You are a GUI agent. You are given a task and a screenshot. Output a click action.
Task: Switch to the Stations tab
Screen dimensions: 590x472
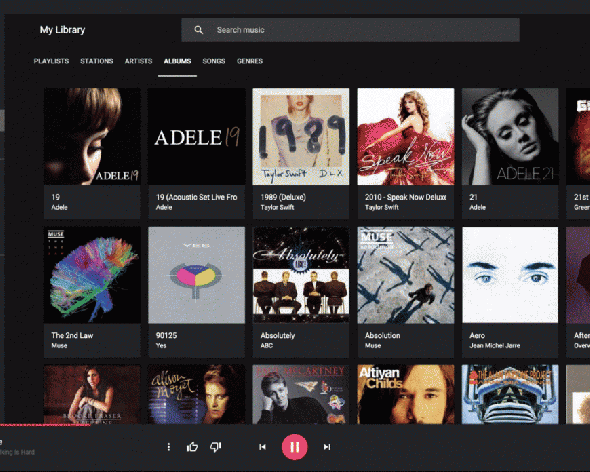(x=97, y=61)
